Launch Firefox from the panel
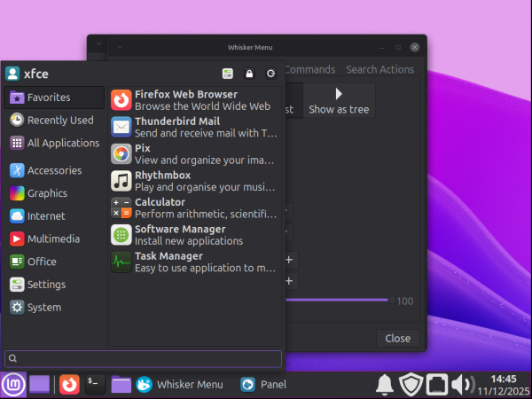The width and height of the screenshot is (532, 399). point(69,385)
